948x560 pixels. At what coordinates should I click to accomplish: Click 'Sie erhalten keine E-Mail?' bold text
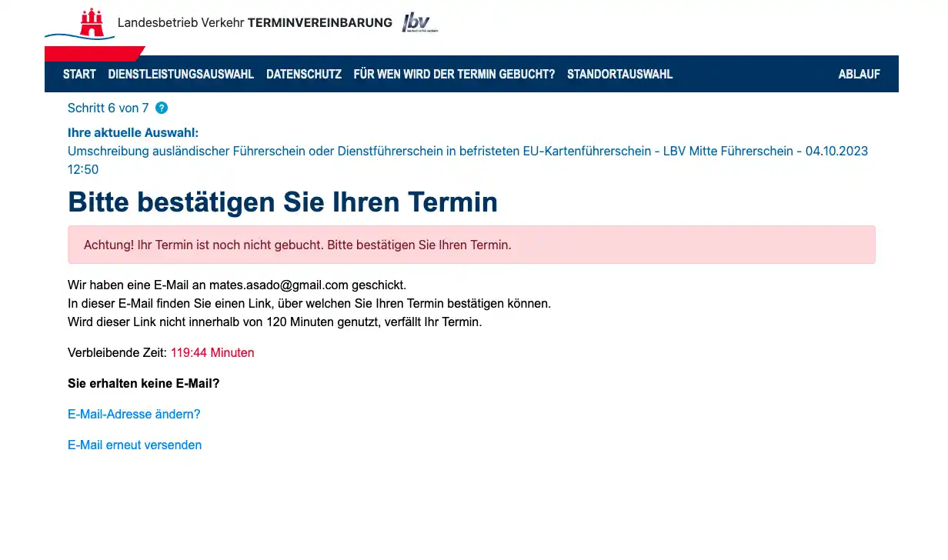coord(143,384)
